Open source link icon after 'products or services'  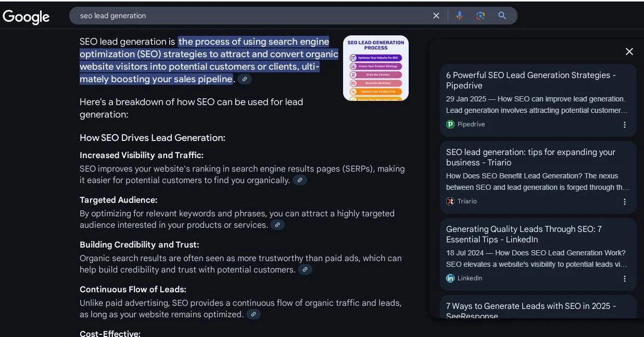point(277,225)
